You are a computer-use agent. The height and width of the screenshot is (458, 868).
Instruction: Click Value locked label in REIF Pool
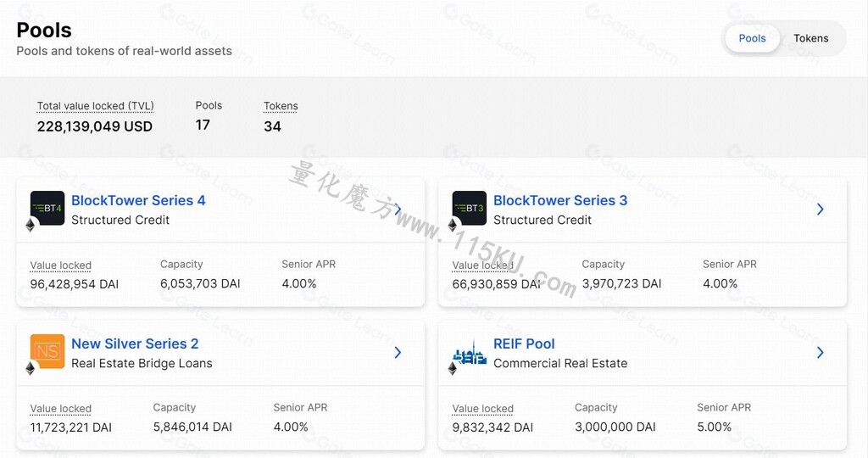[x=482, y=409]
